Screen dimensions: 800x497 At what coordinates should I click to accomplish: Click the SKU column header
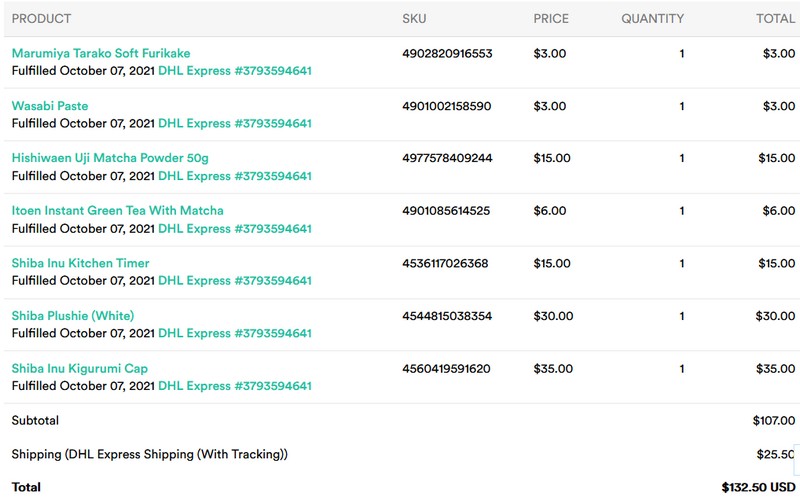coord(414,19)
